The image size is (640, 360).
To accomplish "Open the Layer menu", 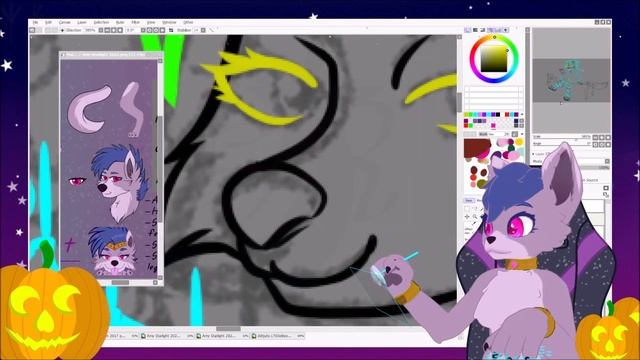I will tap(82, 22).
